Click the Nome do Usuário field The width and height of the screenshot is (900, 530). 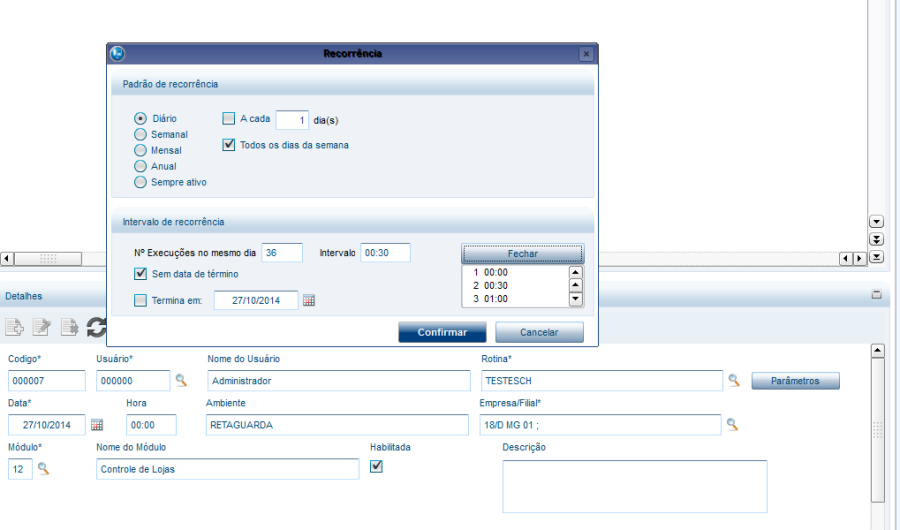[x=339, y=381]
